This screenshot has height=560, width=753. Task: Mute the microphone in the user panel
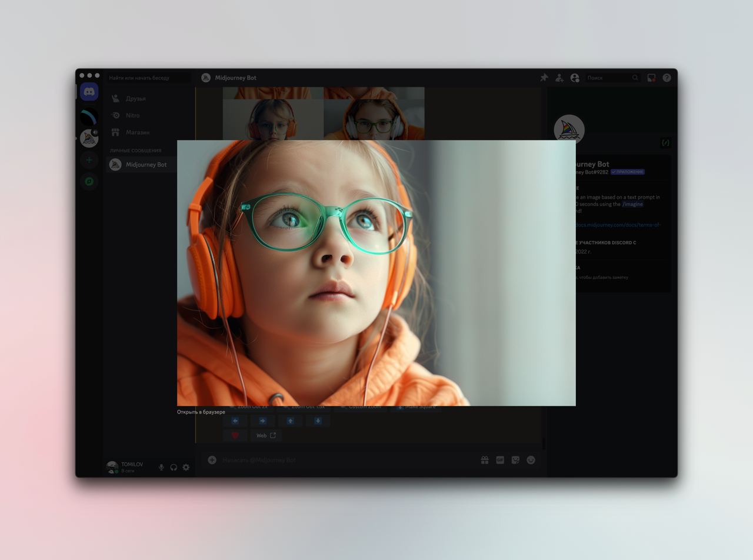pos(161,467)
